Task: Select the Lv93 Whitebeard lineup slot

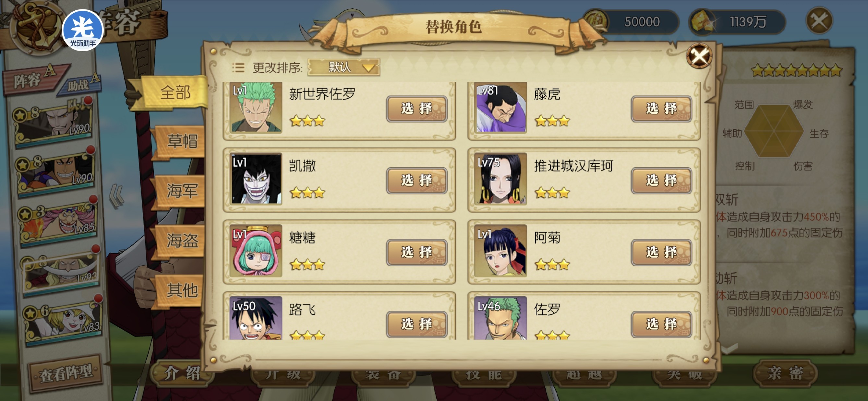Action: tap(61, 270)
